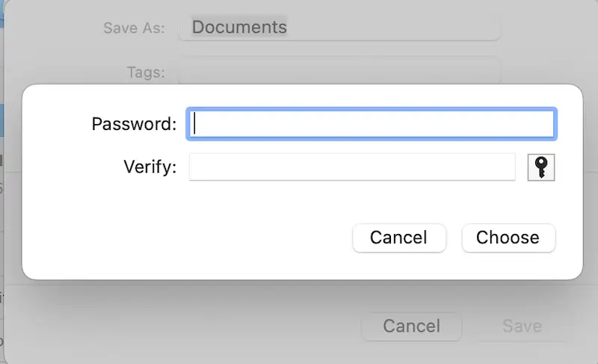Click the Save As filename field

coord(338,28)
